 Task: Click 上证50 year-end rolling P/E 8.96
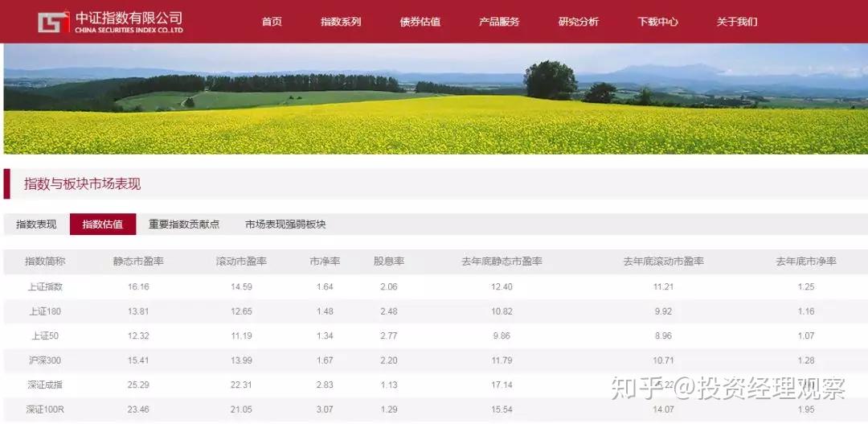pyautogui.click(x=663, y=335)
